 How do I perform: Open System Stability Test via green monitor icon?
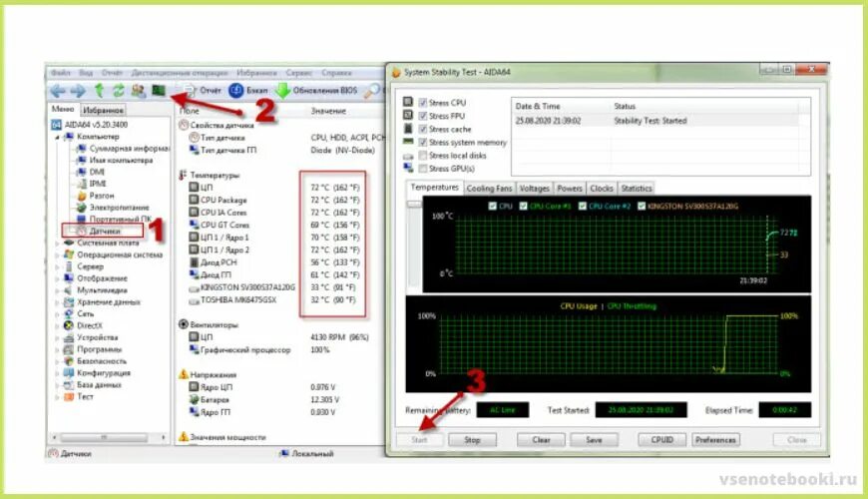click(159, 90)
